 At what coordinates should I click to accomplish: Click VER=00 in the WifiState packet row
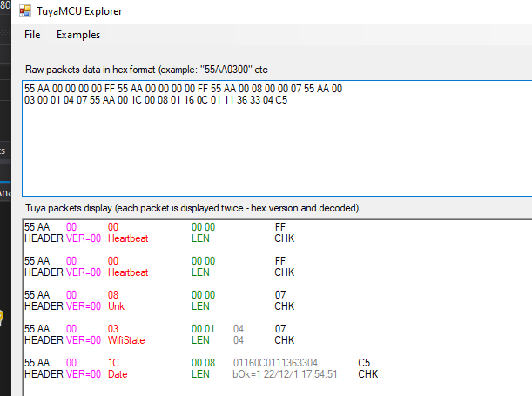pos(84,340)
